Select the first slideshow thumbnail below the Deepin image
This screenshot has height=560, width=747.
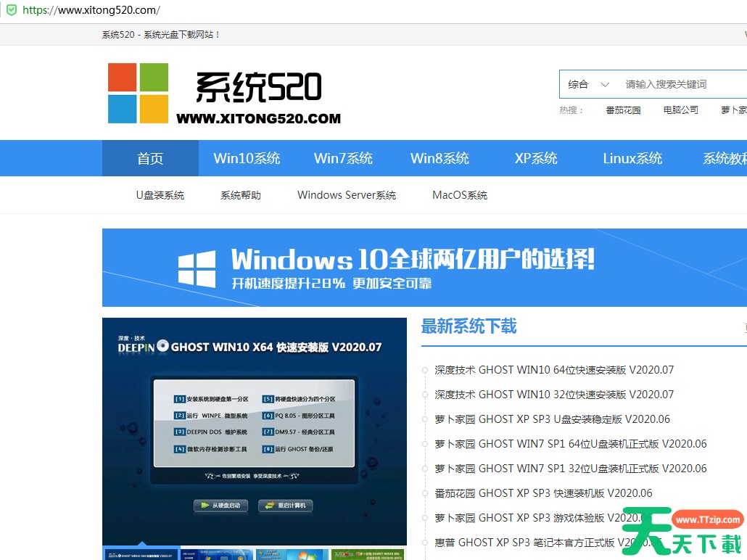pos(141,553)
